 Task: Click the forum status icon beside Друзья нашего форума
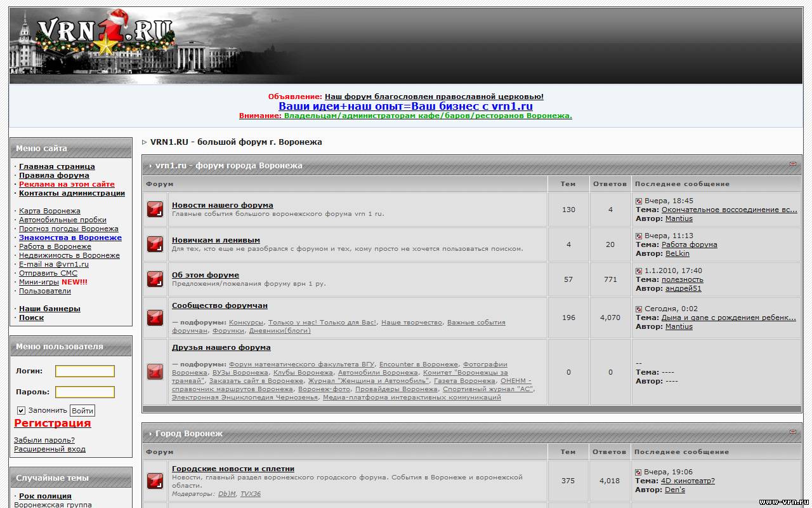[x=155, y=372]
